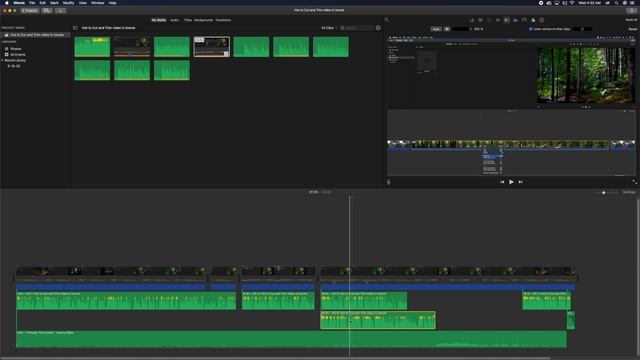
Task: Select the yellow-highlighted audio clip in timeline
Action: click(x=378, y=320)
